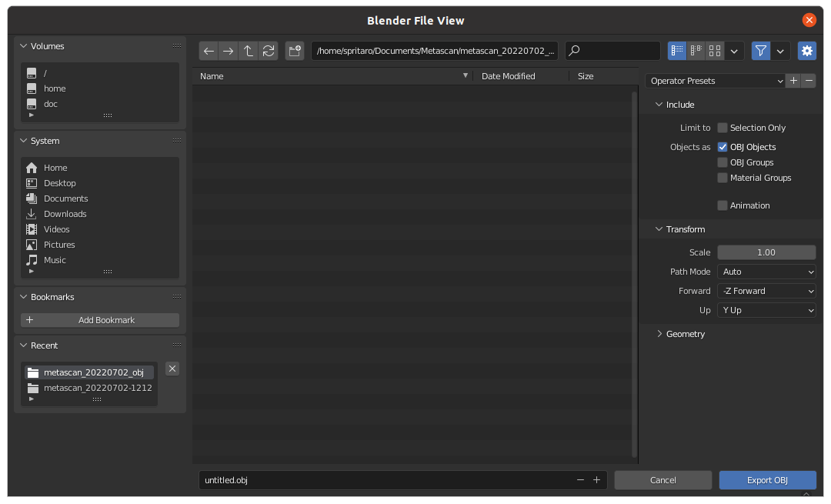Add a new operator preset

[x=793, y=81]
